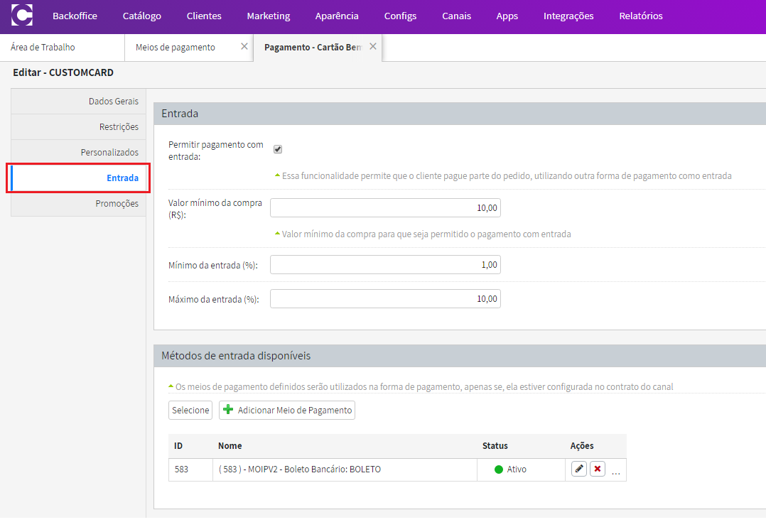Open the Backoffice menu
The image size is (766, 532).
tap(75, 16)
